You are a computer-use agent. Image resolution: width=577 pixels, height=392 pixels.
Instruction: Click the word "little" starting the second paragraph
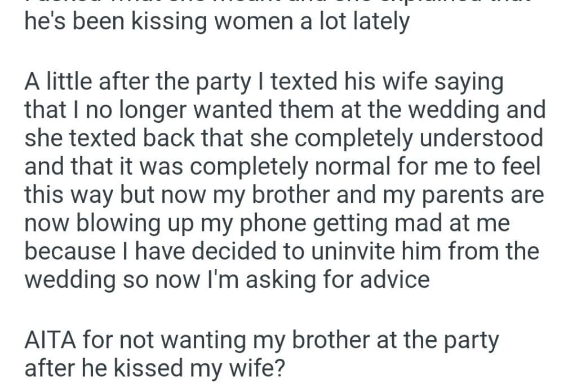65,82
